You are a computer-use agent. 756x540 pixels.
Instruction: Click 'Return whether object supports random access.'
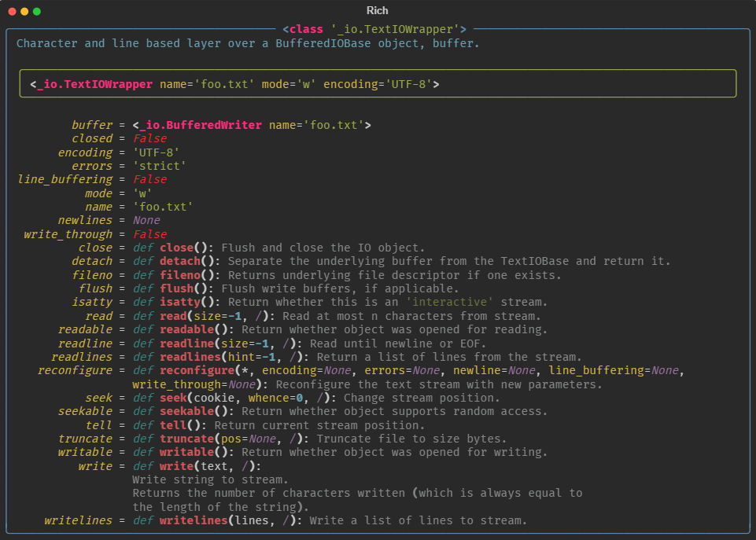click(395, 412)
